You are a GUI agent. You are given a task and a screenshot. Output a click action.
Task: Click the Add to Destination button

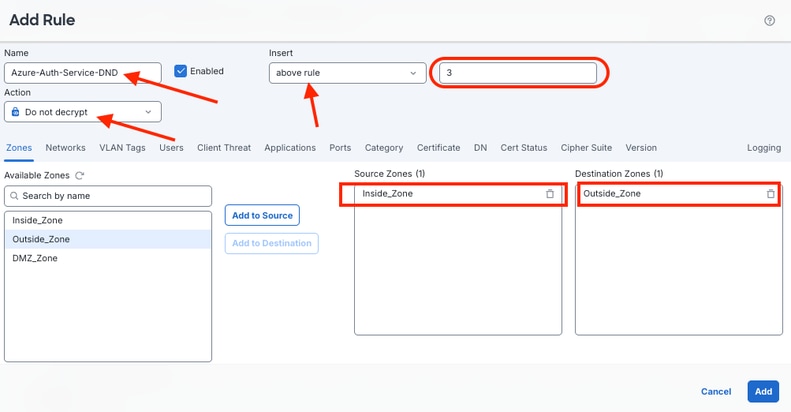[271, 243]
